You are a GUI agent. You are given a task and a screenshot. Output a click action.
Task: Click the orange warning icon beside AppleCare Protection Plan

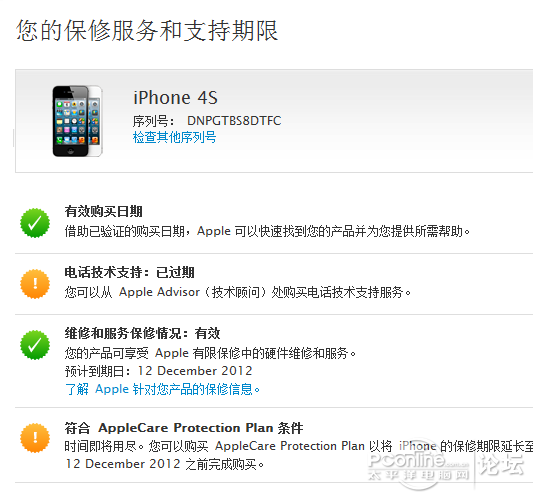pyautogui.click(x=35, y=438)
